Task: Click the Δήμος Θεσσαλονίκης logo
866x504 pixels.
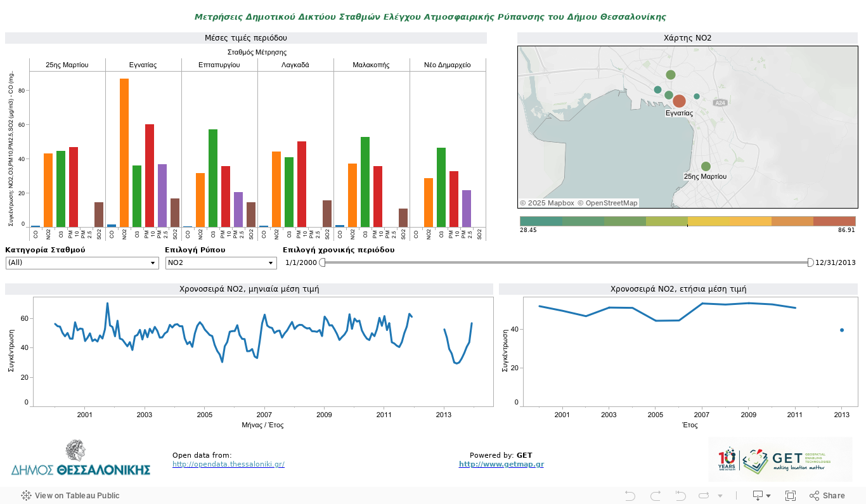Action: coord(81,458)
